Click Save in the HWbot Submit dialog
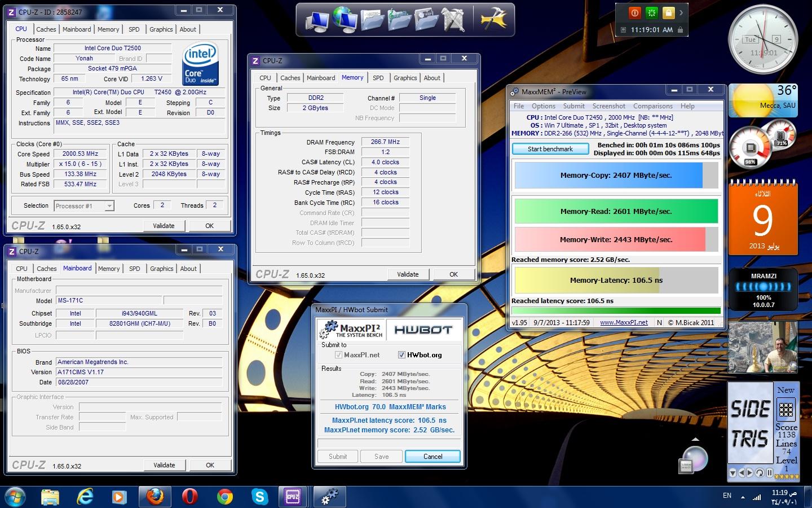Screen dimensions: 812x508 click(381, 457)
